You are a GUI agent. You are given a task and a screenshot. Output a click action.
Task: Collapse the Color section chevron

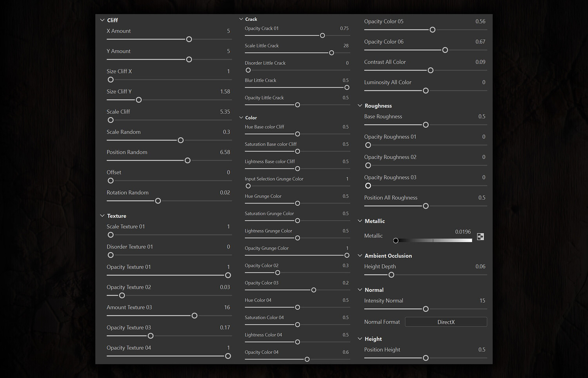pos(241,118)
